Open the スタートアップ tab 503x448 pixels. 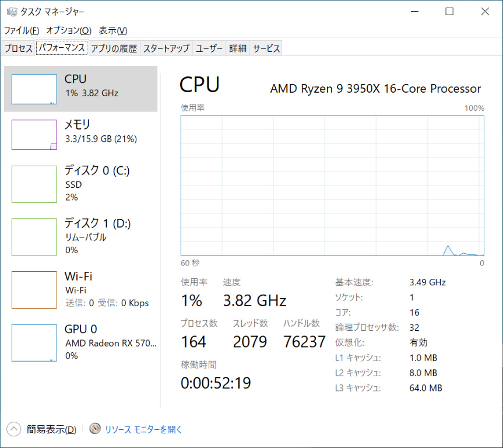(166, 49)
